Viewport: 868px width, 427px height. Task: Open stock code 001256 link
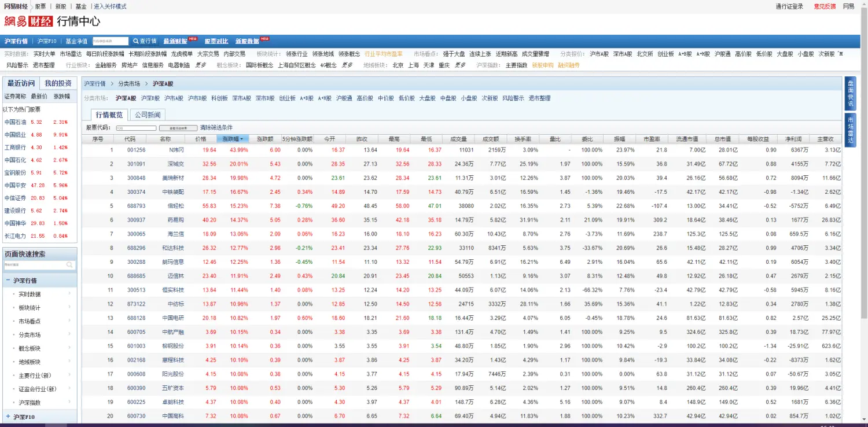136,150
